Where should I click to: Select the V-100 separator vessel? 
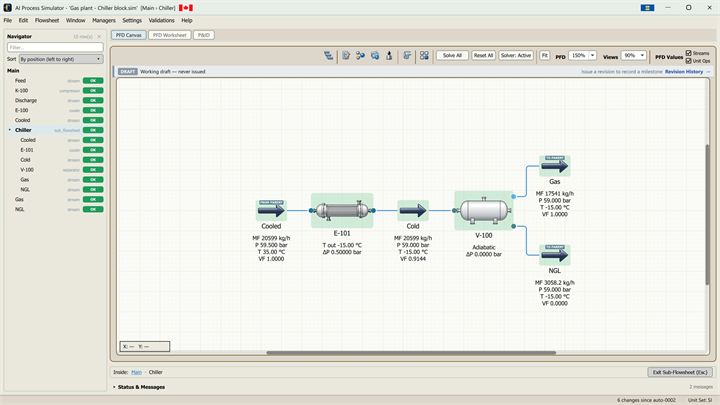tap(484, 210)
